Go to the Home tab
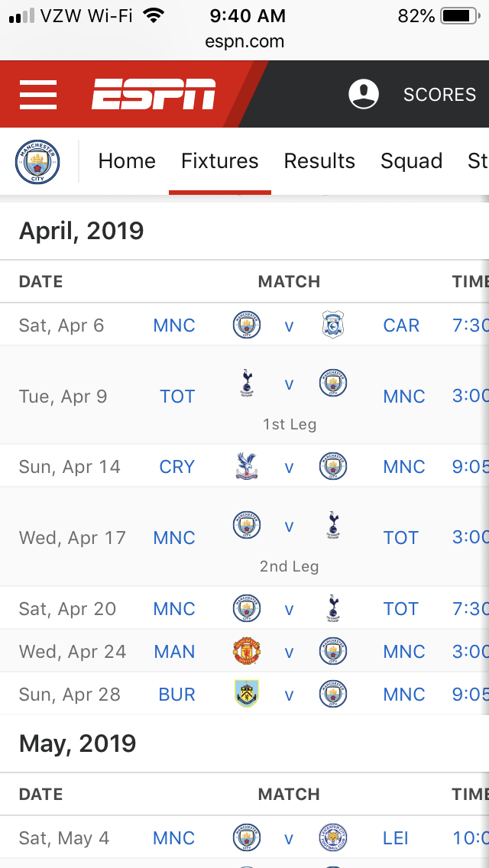Screen dimensions: 489x868 pyautogui.click(x=127, y=161)
